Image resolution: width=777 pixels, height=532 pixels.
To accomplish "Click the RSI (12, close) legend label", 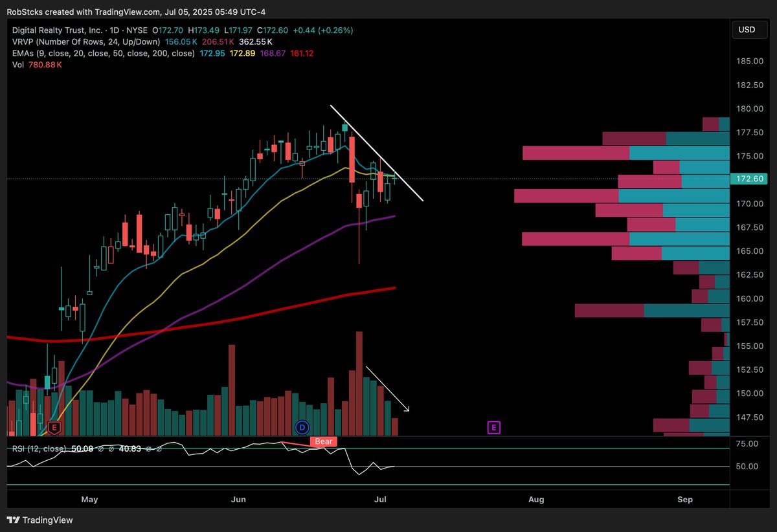I will point(39,449).
